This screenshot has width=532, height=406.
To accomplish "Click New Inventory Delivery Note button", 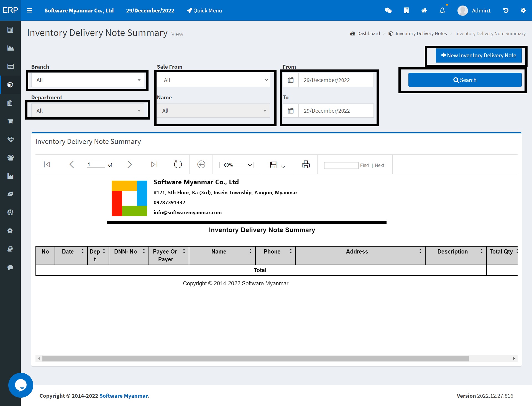I will (479, 55).
